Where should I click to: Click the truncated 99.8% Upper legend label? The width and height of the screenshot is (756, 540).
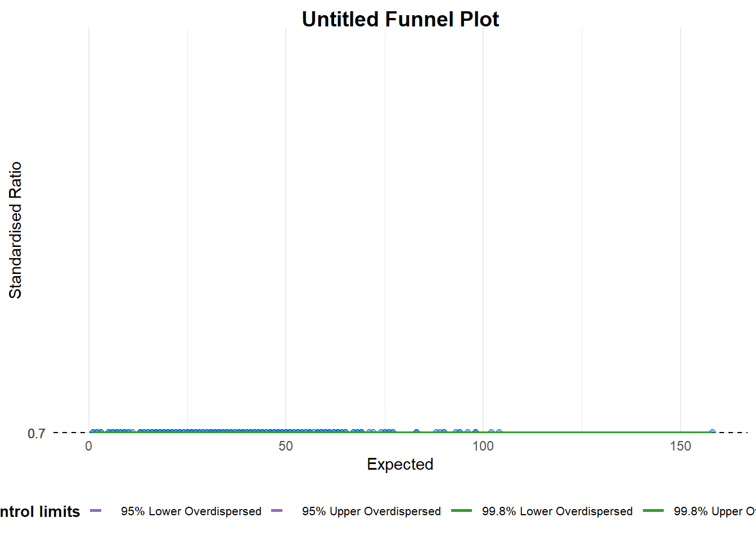tap(714, 511)
